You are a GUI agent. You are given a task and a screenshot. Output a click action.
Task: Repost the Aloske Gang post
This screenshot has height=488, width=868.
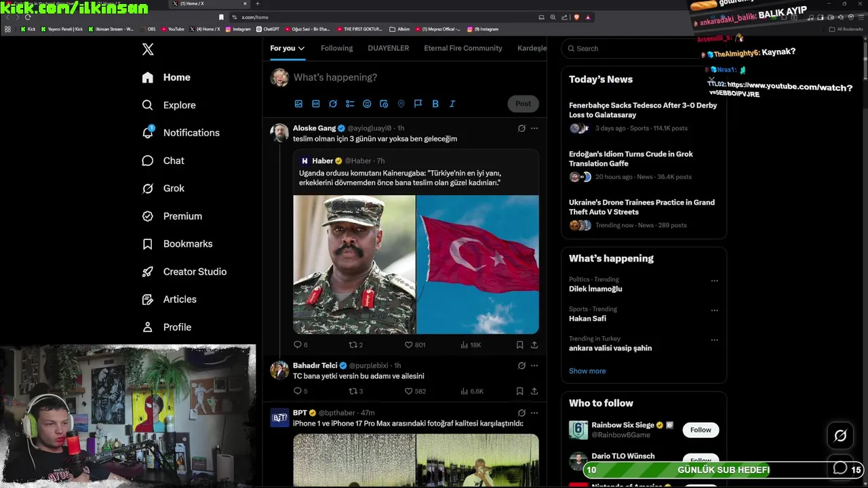point(355,345)
